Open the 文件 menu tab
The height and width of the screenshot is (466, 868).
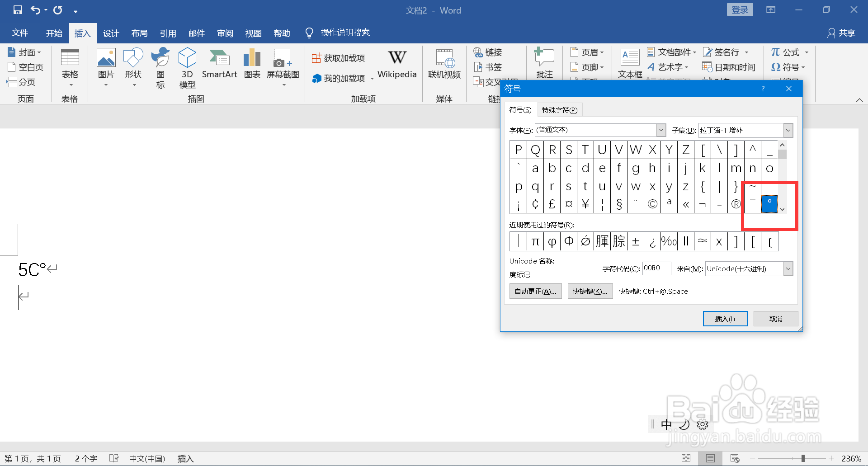pyautogui.click(x=20, y=33)
